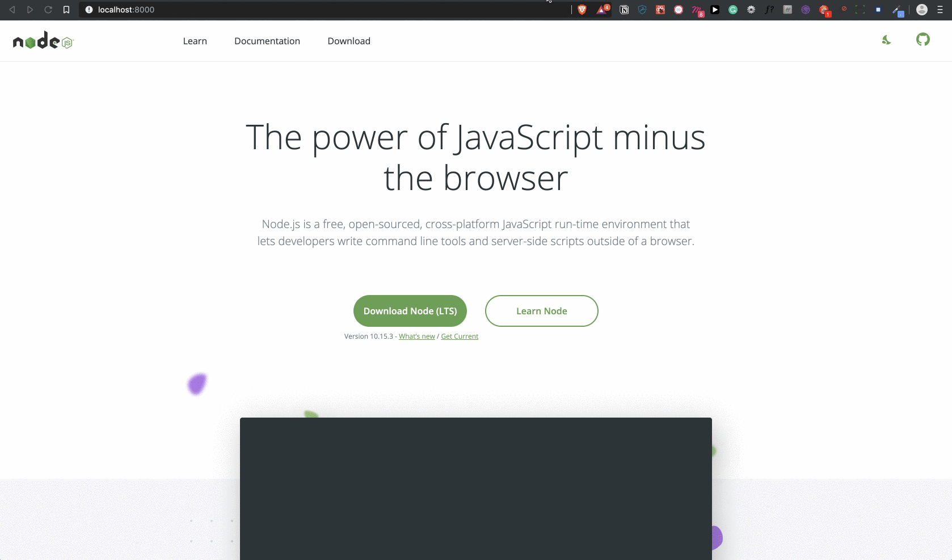Click the browser back arrow
The height and width of the screenshot is (560, 952).
click(12, 10)
